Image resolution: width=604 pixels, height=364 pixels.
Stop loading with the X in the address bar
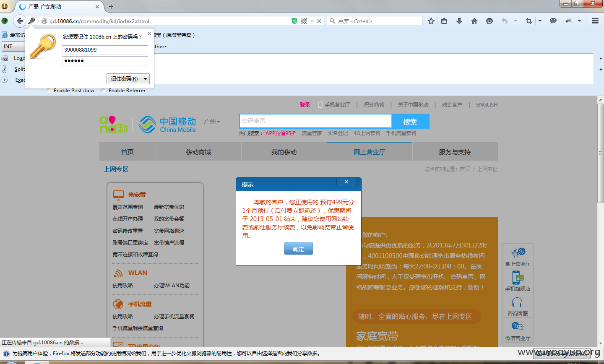click(319, 21)
